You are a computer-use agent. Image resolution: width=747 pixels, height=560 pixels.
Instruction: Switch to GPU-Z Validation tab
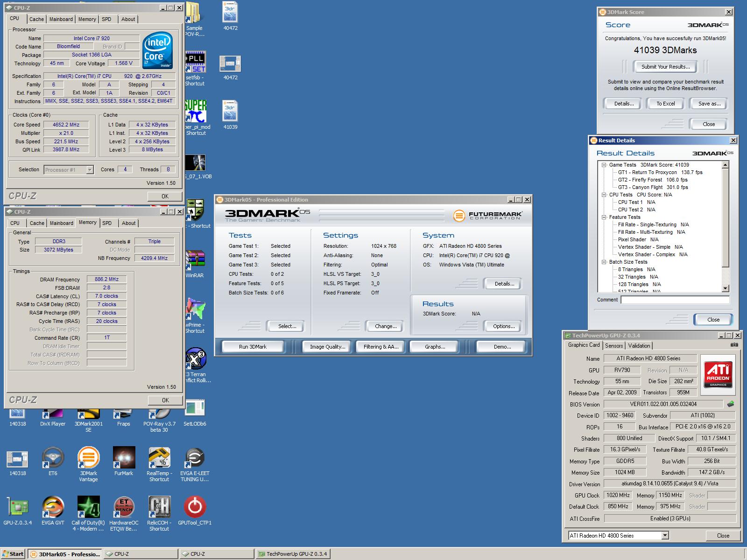[x=639, y=346]
